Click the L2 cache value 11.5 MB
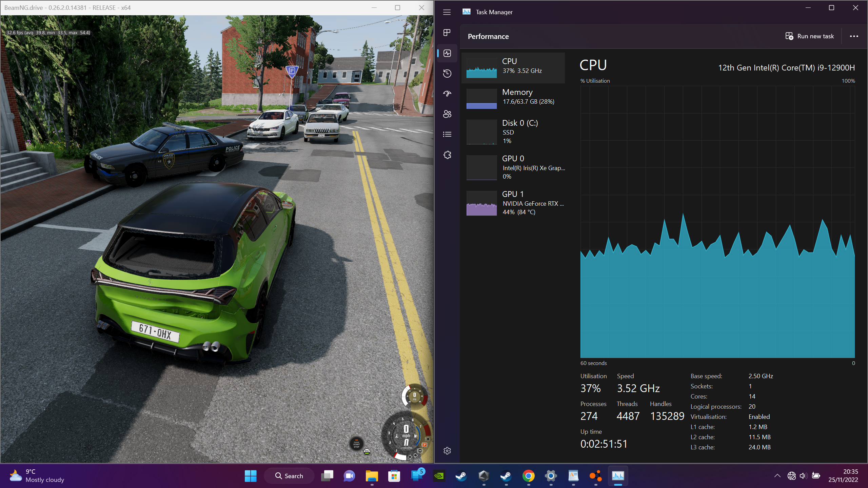This screenshot has height=488, width=868. [759, 437]
